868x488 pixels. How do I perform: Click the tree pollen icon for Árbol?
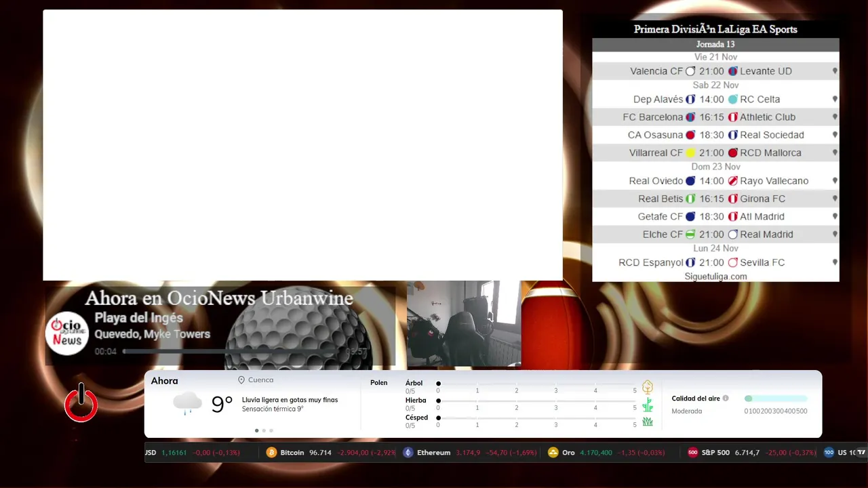pyautogui.click(x=648, y=387)
